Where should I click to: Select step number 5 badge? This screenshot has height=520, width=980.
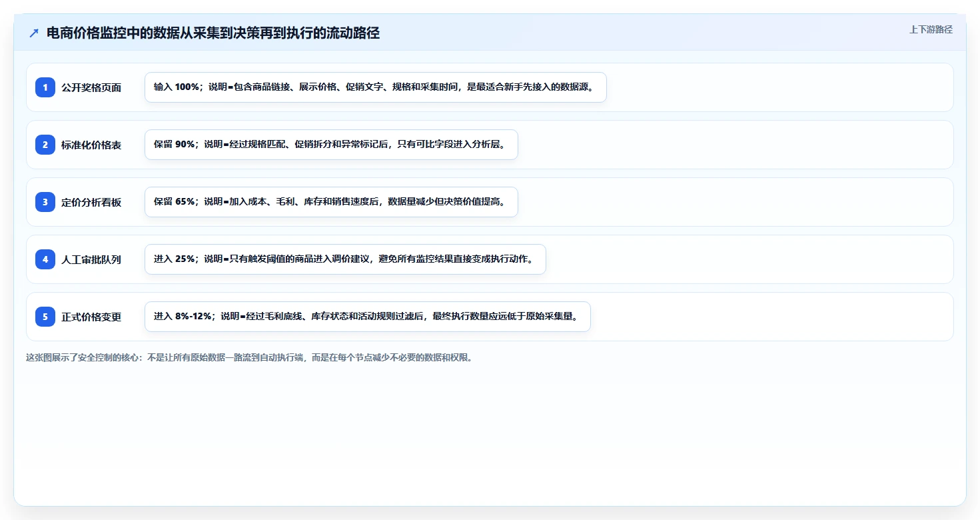point(45,317)
